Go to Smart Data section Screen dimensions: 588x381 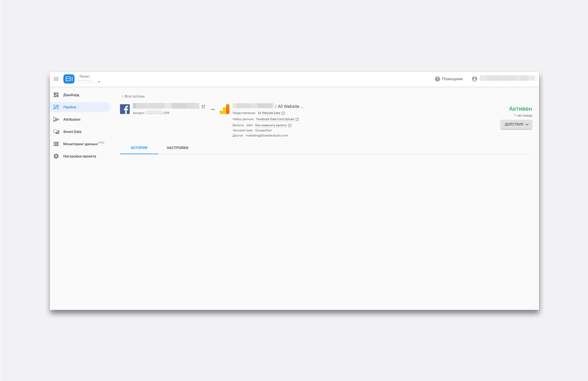click(72, 132)
